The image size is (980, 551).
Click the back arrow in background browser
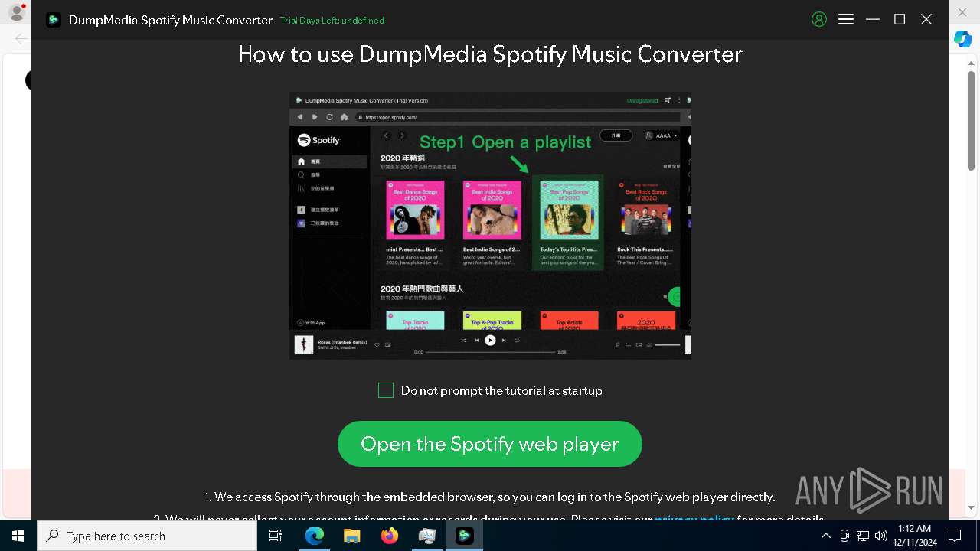coord(21,38)
